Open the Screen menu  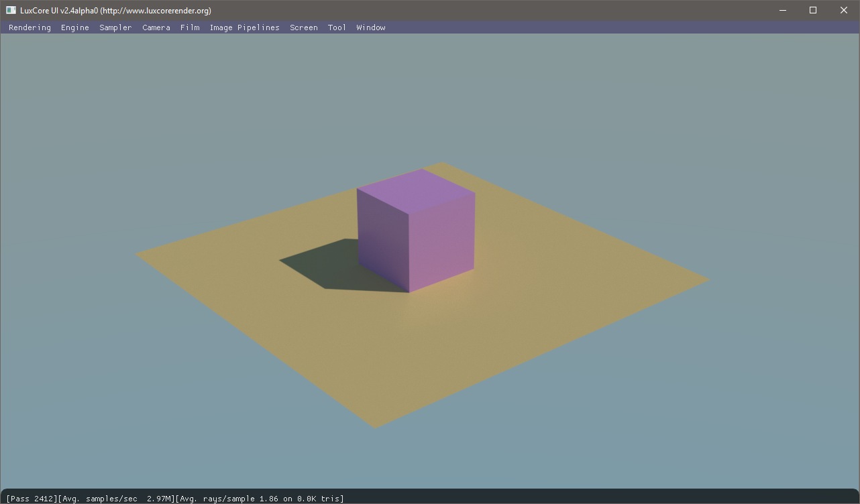[304, 27]
